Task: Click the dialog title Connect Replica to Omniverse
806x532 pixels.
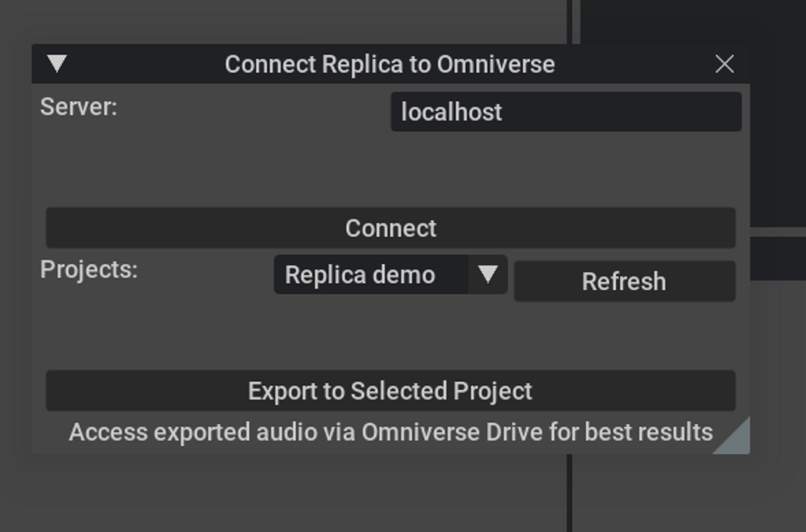Action: [x=390, y=64]
